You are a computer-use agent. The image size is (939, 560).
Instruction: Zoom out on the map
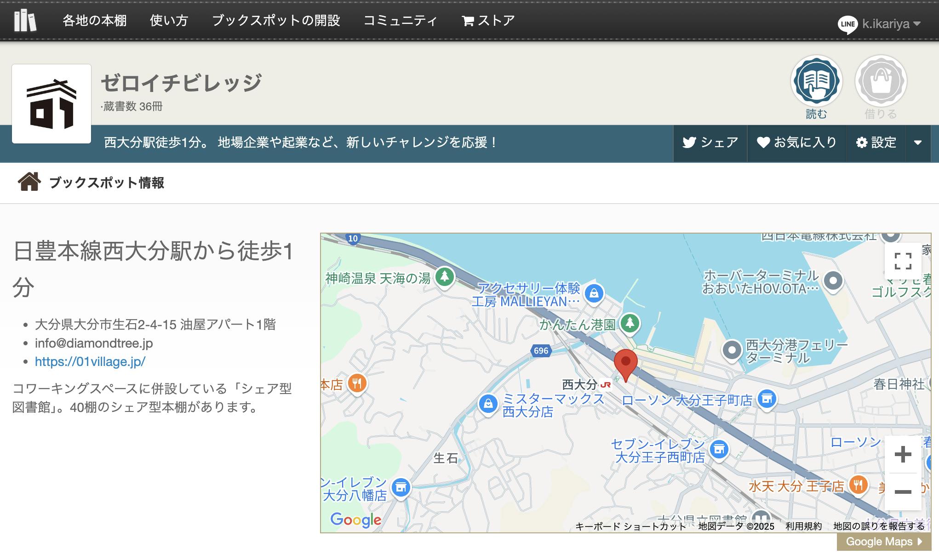pos(903,492)
